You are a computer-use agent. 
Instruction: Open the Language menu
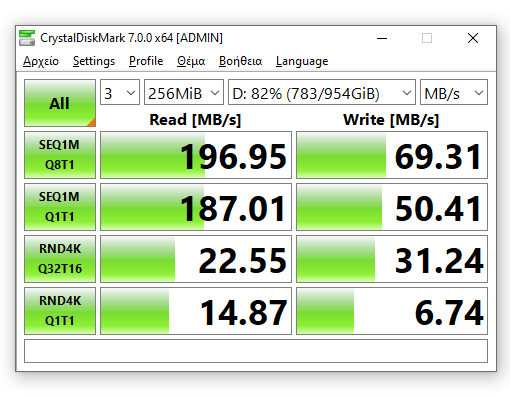click(302, 61)
